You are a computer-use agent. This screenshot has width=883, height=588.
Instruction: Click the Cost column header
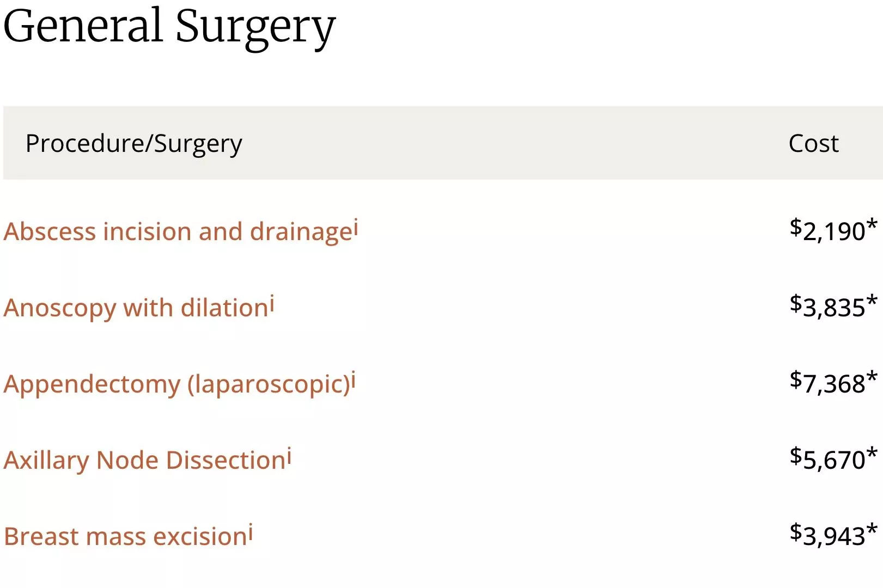[813, 144]
